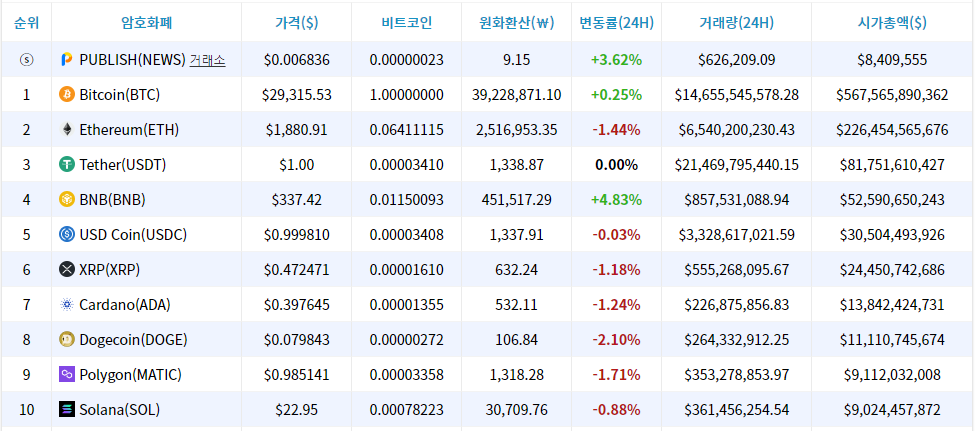Click Ethereum market cap $226,454,565,676
977x431 pixels.
coord(892,130)
